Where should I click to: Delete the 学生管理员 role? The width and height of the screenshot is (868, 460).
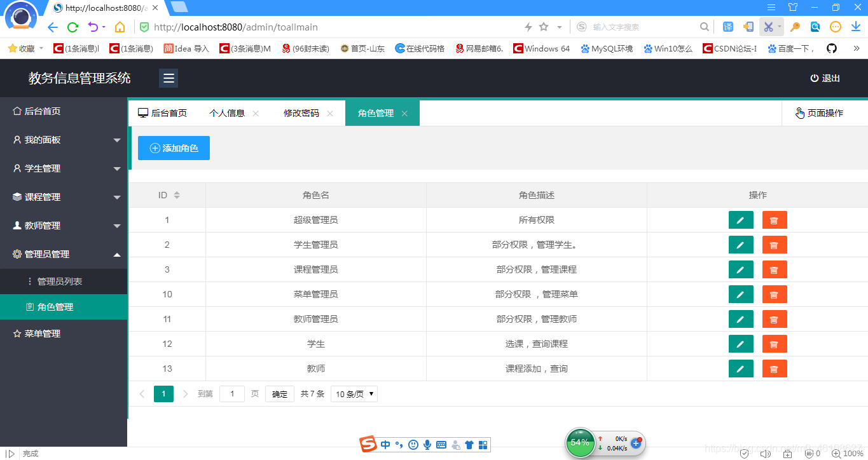(x=775, y=245)
